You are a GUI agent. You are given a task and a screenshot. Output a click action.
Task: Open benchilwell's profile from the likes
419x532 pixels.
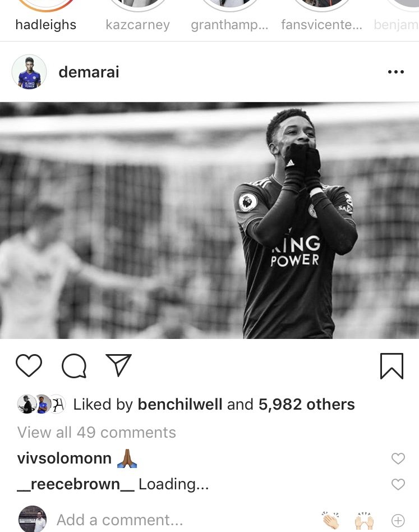180,404
